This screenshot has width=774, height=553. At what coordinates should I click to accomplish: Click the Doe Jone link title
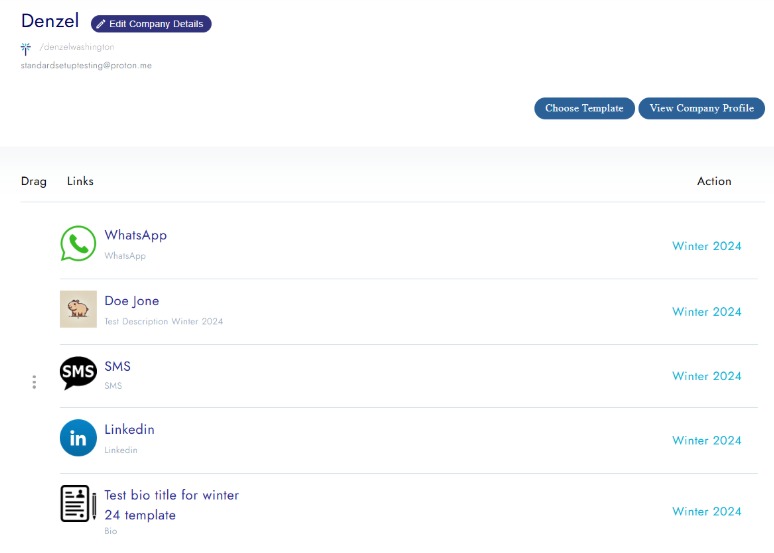click(x=131, y=301)
